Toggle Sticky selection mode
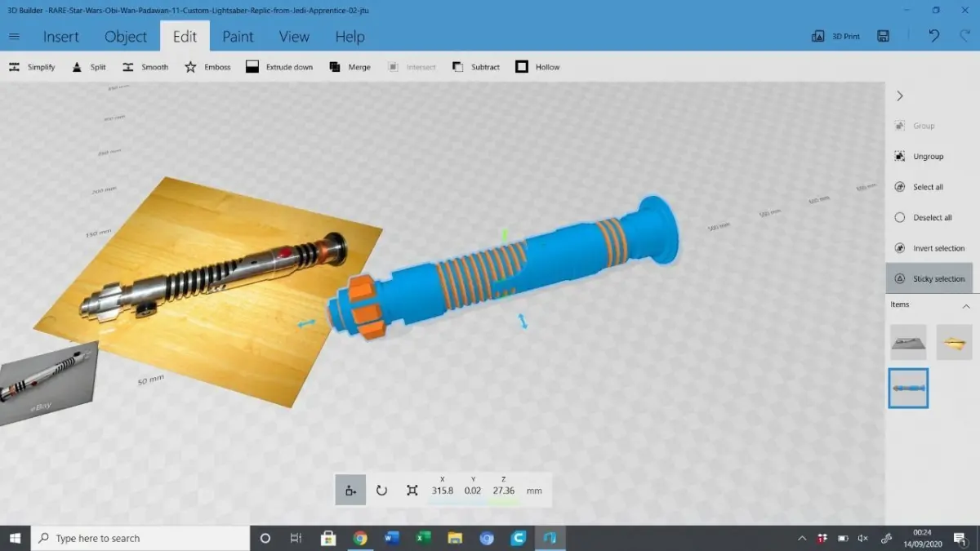This screenshot has width=980, height=551. [x=929, y=278]
